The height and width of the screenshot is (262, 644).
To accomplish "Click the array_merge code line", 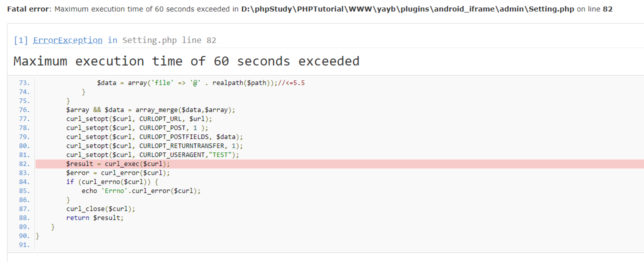I will [150, 109].
